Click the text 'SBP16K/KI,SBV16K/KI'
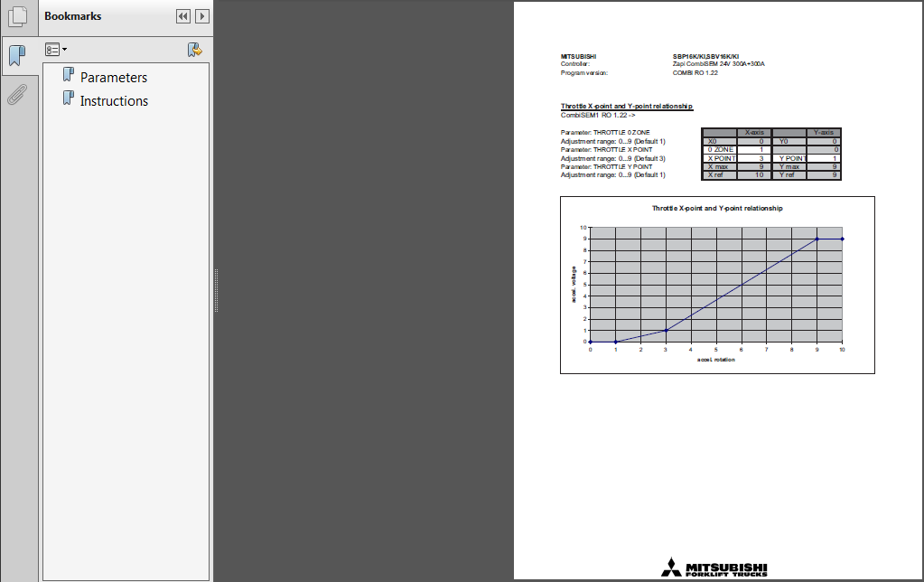 [x=705, y=57]
